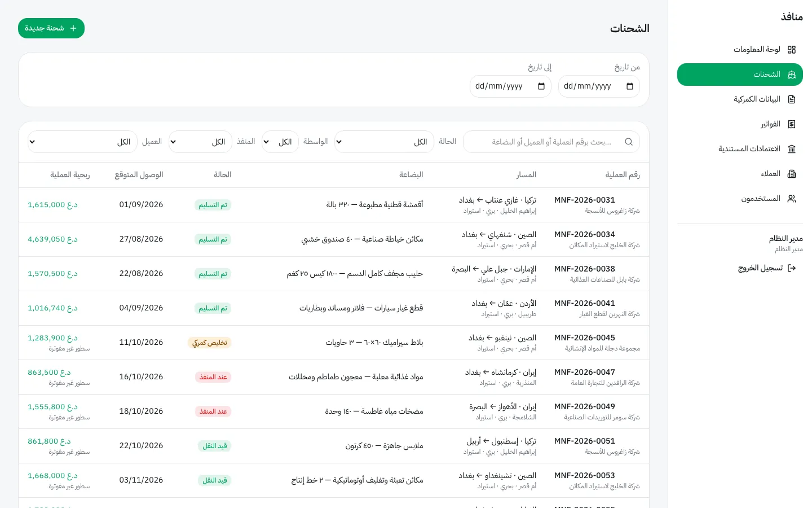Expand the الواسطة transport mode dropdown
Screen dimensions: 812x508
[280, 142]
